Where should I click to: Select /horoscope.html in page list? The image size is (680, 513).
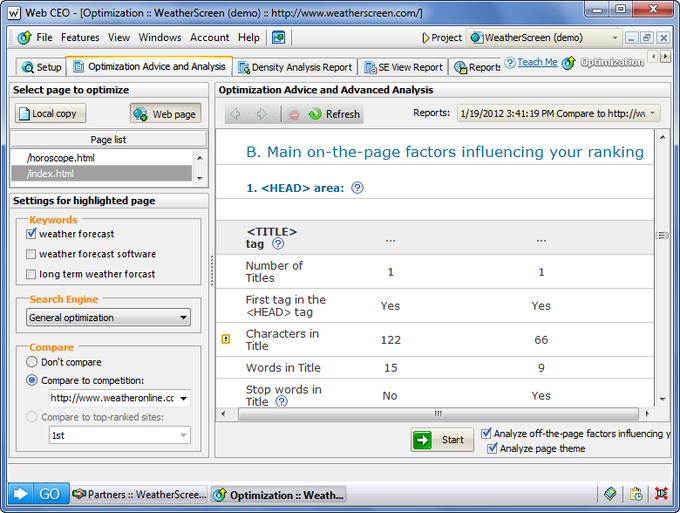tap(101, 158)
